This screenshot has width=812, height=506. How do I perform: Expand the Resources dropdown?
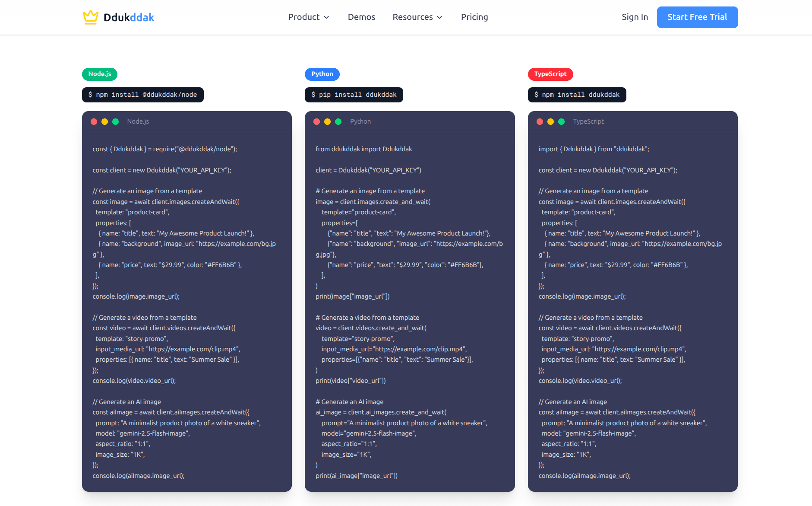pyautogui.click(x=417, y=17)
